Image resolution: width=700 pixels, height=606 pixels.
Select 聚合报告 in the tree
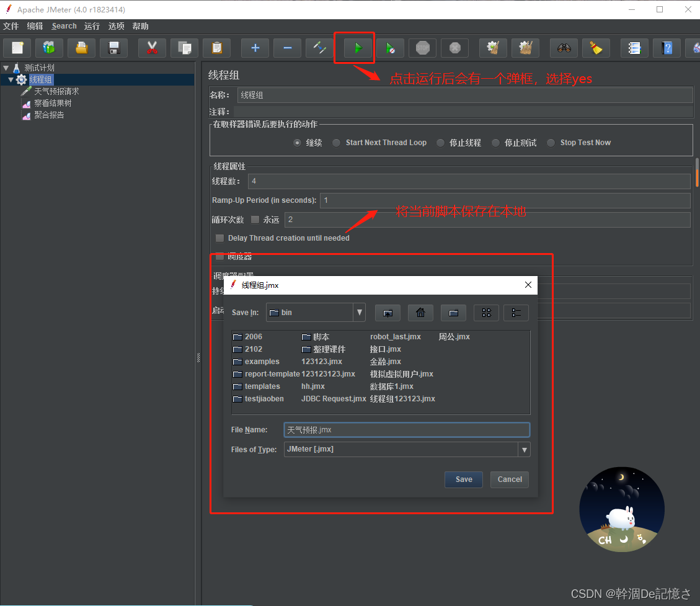(x=49, y=115)
